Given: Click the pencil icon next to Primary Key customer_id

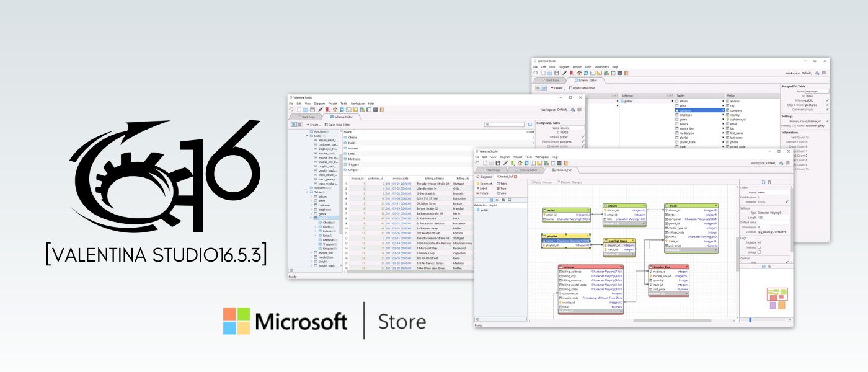Looking at the screenshot, I should (x=827, y=121).
